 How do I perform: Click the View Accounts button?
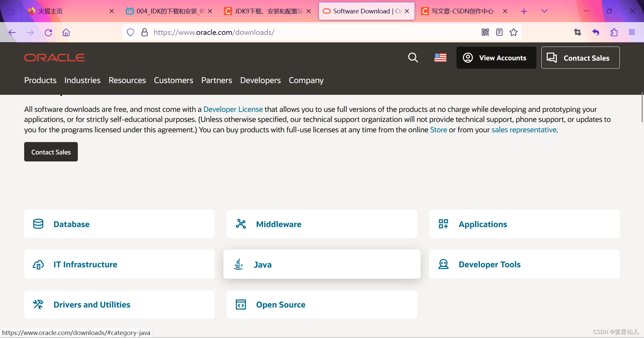(496, 58)
